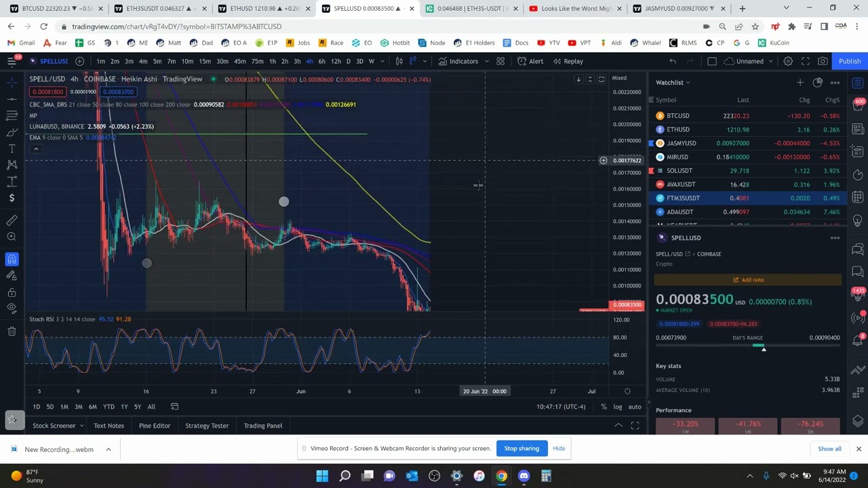The height and width of the screenshot is (488, 868).
Task: Switch to the 15m timeframe
Action: click(205, 61)
